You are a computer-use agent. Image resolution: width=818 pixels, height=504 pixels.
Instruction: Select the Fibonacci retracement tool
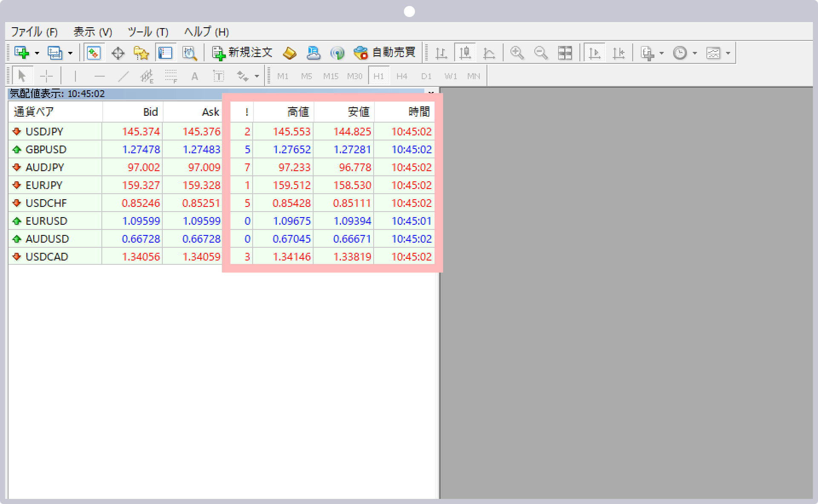click(171, 76)
